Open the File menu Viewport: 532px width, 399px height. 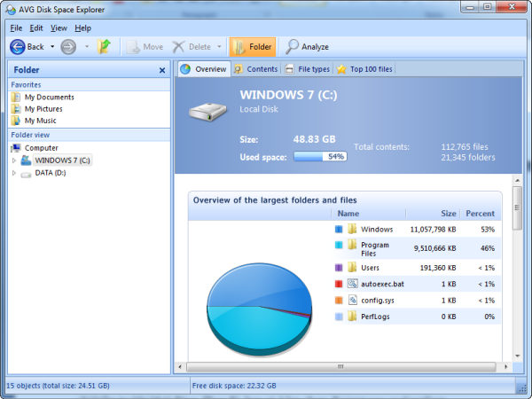click(x=16, y=28)
